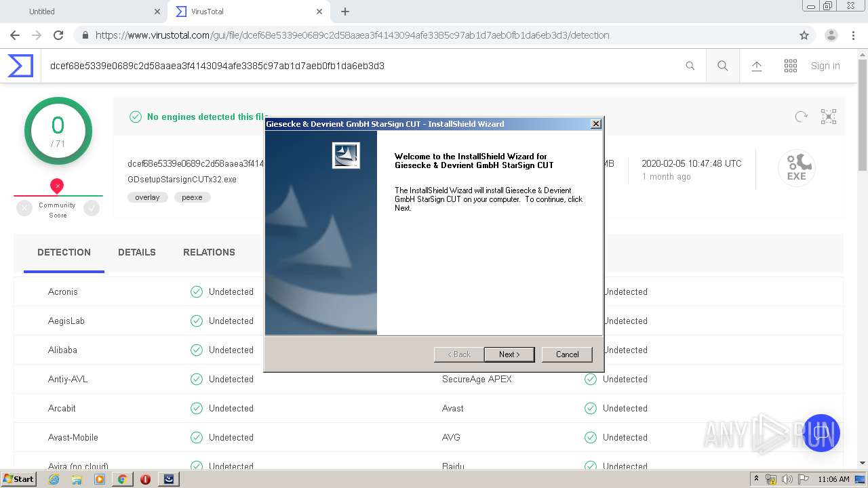The height and width of the screenshot is (488, 868).
Task: Click community score downvote X icon
Action: (x=24, y=209)
